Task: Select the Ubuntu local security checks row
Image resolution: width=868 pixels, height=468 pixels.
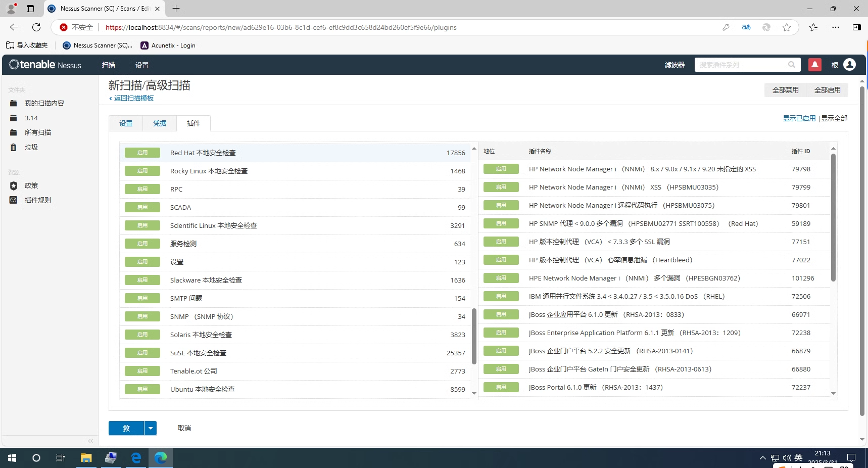Action: coord(295,389)
